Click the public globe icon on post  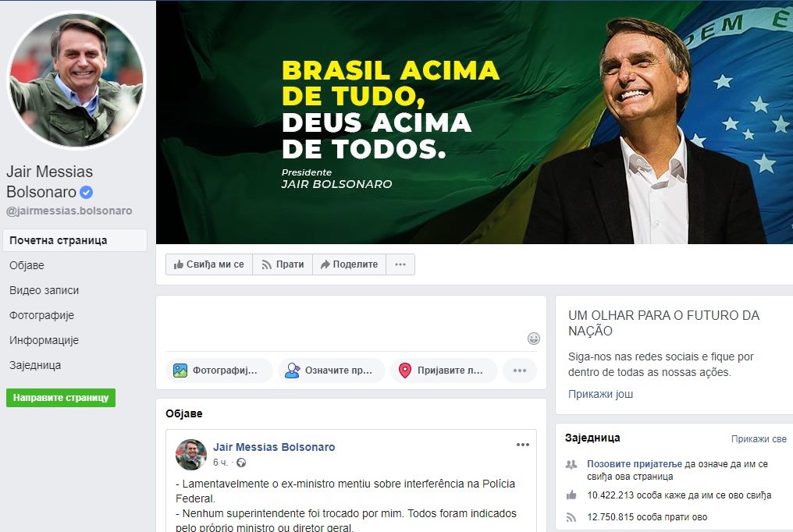pyautogui.click(x=241, y=463)
